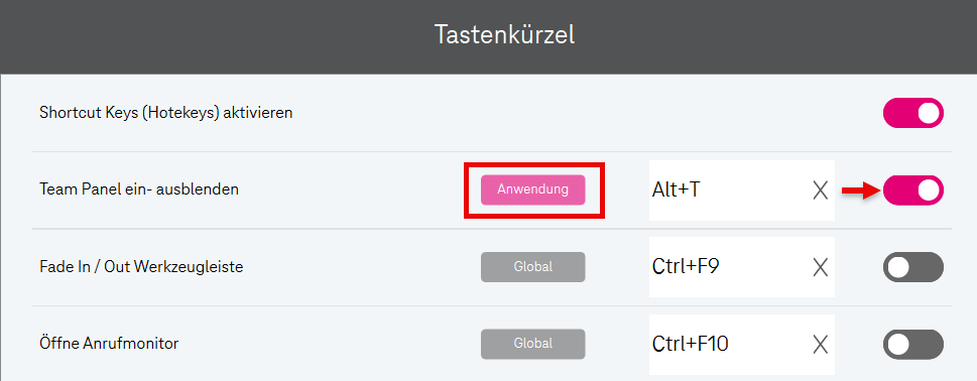This screenshot has height=381, width=977.
Task: Enable the Fade In / Out Werkzeugleiste toggle
Action: [x=913, y=268]
